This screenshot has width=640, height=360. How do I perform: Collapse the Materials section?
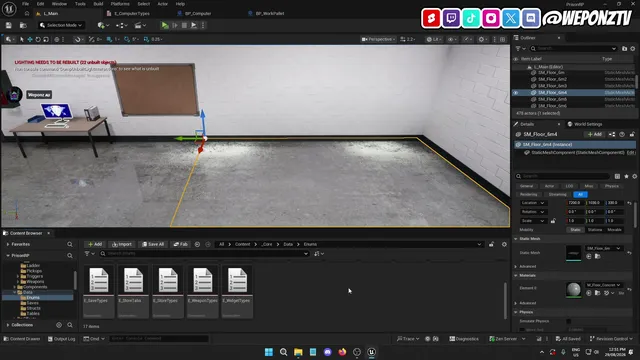pos(516,276)
